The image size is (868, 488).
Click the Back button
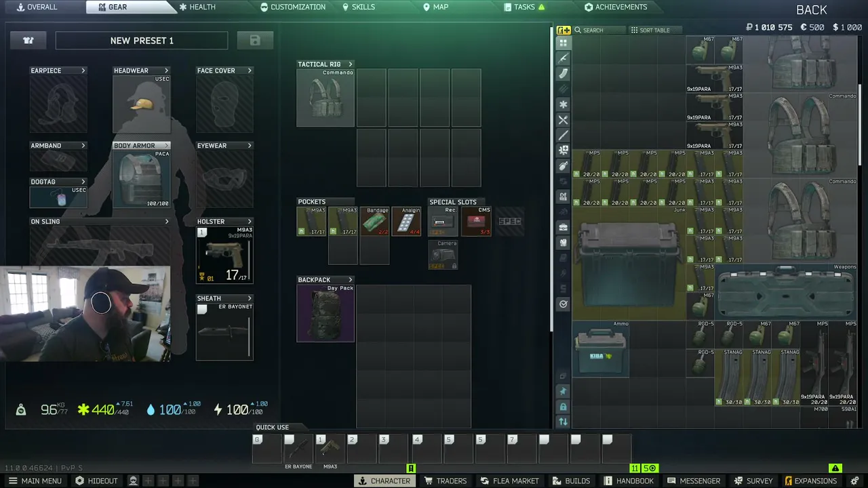(x=812, y=9)
